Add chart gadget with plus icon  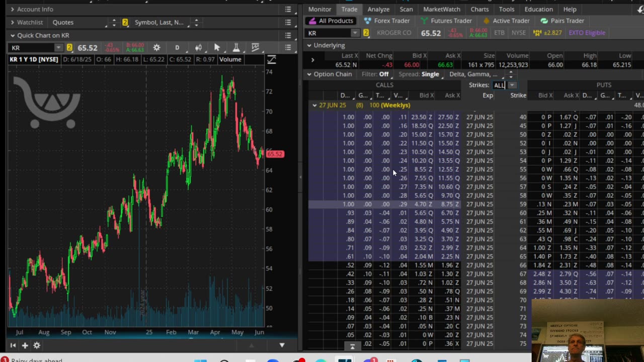[x=25, y=345]
